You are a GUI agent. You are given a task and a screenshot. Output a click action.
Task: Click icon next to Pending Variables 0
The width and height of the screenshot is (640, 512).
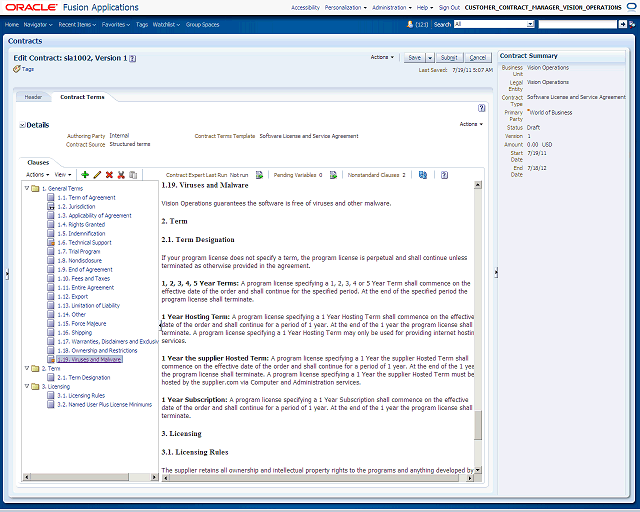333,175
